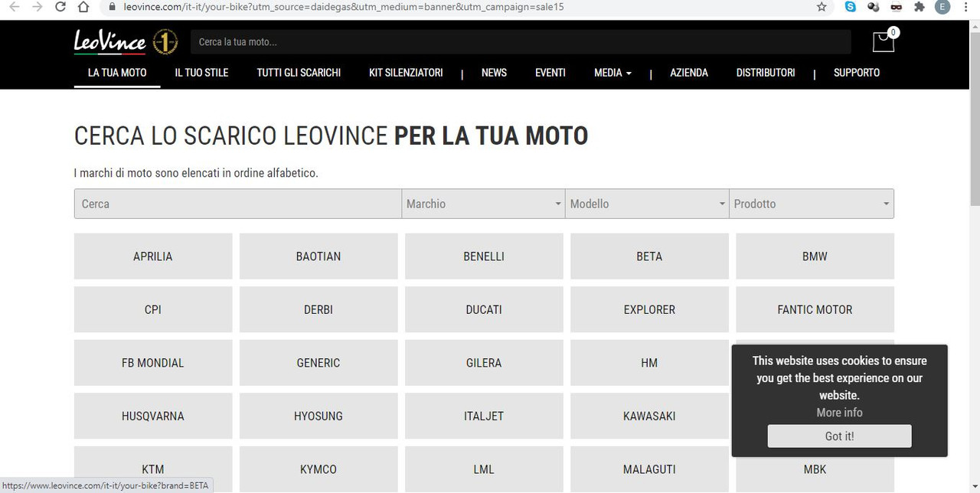Select the DUCATI brand
Image resolution: width=980 pixels, height=493 pixels.
coord(484,309)
